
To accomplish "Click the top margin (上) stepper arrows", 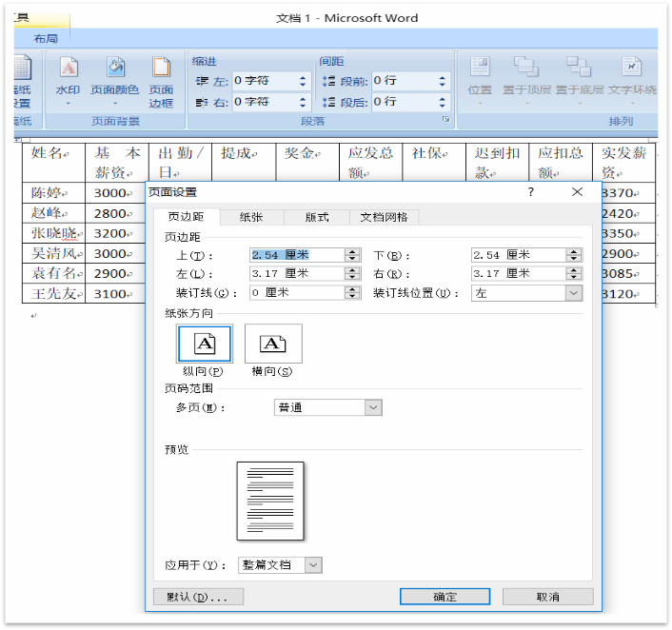I will click(x=352, y=255).
